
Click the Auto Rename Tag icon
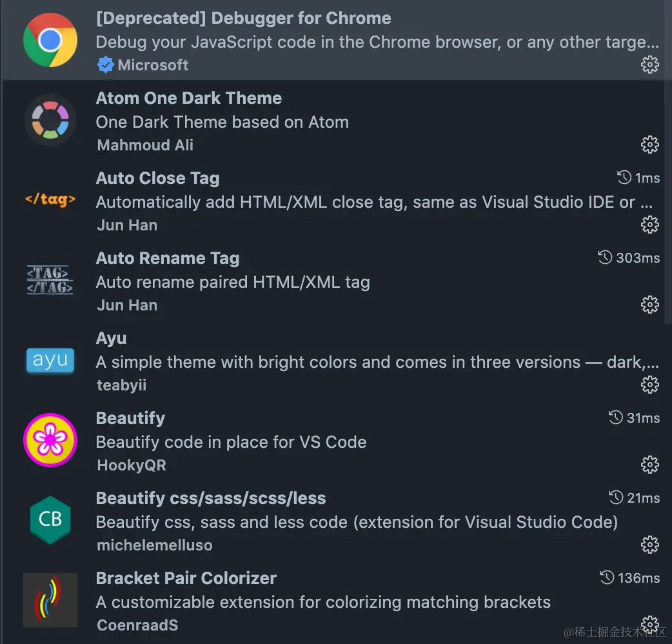50,280
